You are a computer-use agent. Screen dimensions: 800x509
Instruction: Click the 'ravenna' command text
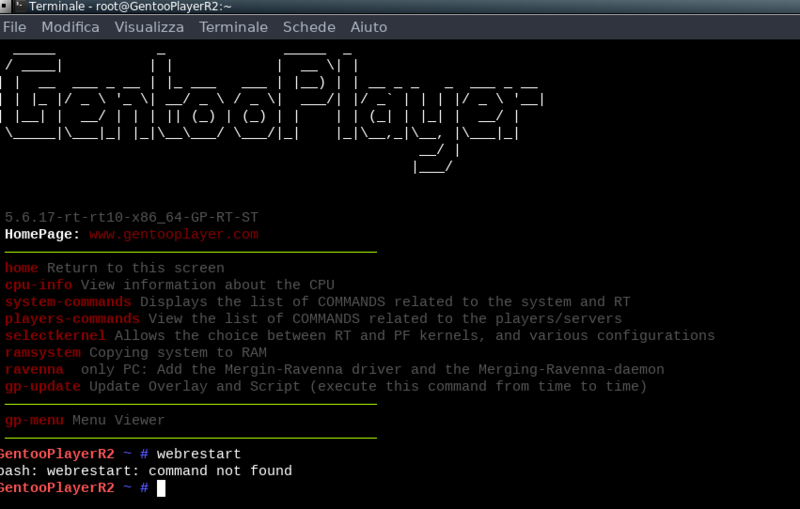(x=34, y=369)
